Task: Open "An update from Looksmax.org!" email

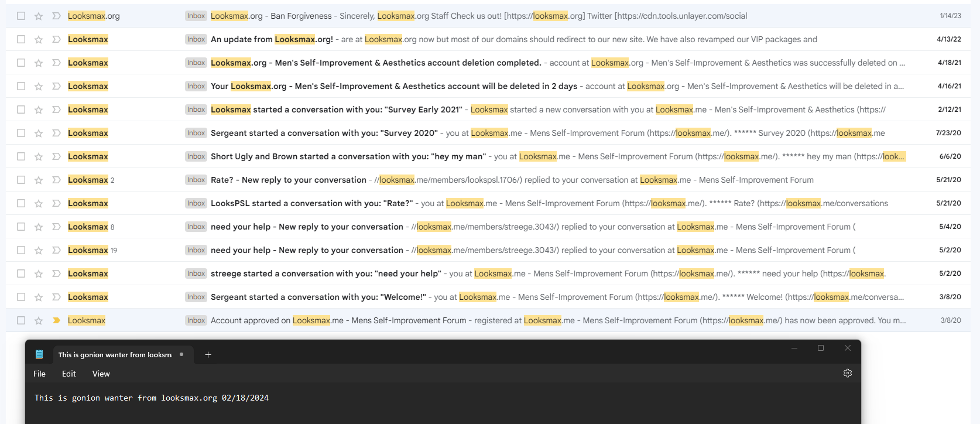Action: 488,39
